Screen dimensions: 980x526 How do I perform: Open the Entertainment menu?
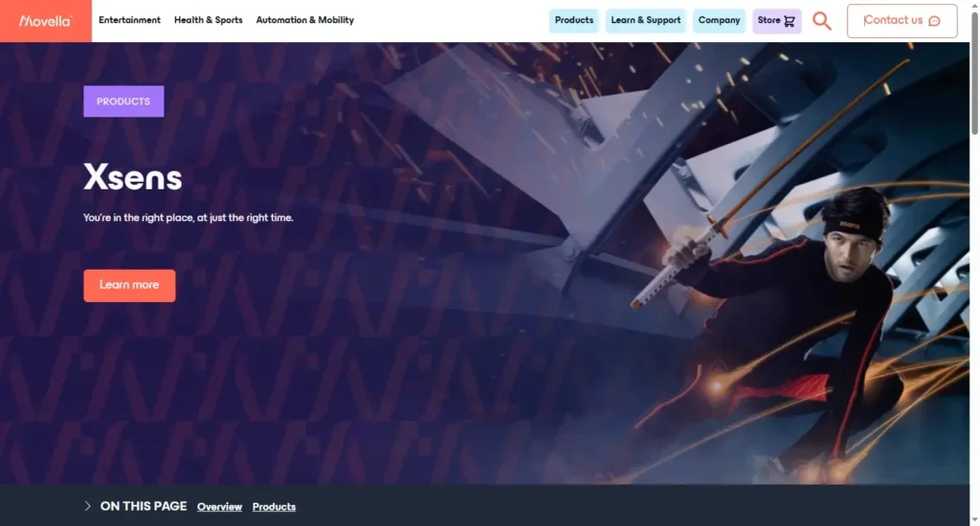(129, 20)
